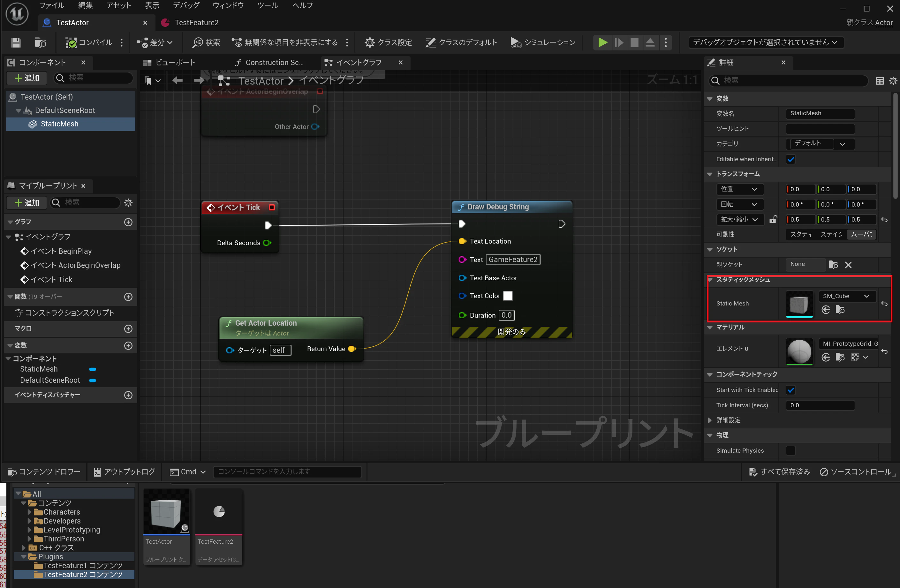Browse to ML_PrototypeGrid material in content browser
Viewport: 900px width, 588px height.
point(840,357)
